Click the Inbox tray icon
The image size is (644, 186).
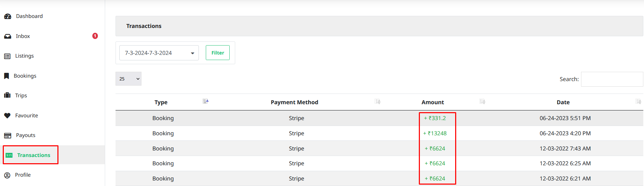(x=8, y=36)
